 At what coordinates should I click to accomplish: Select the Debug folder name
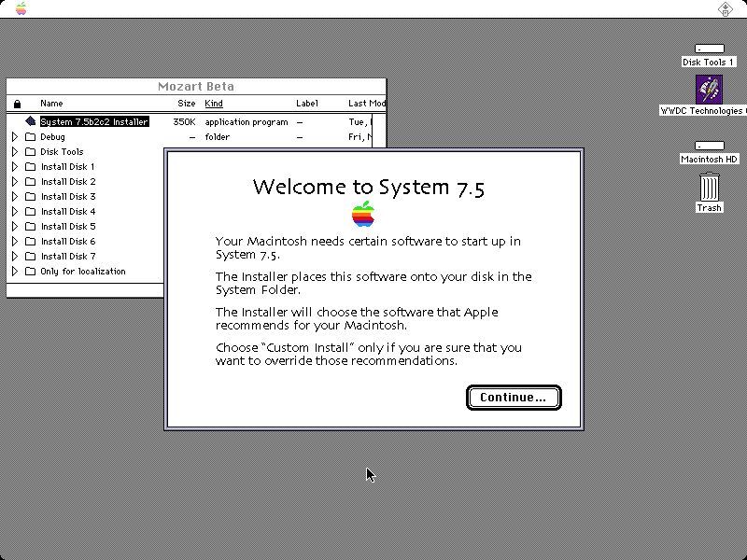52,136
